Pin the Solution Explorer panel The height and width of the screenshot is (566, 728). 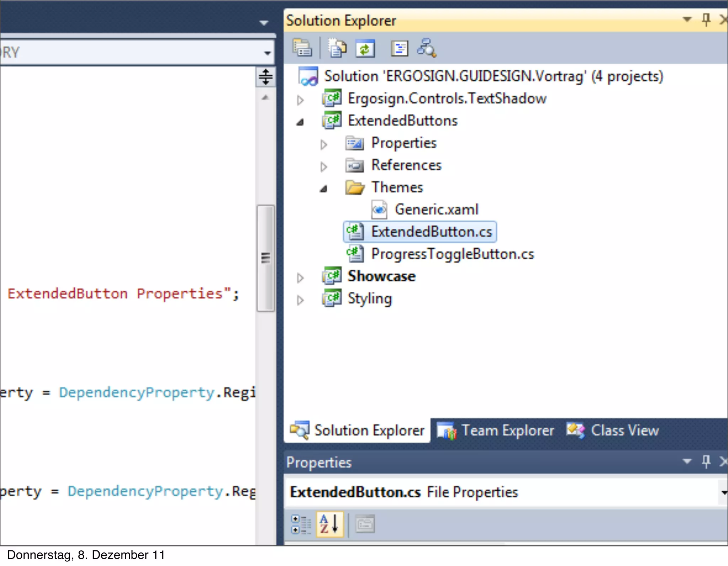[706, 19]
